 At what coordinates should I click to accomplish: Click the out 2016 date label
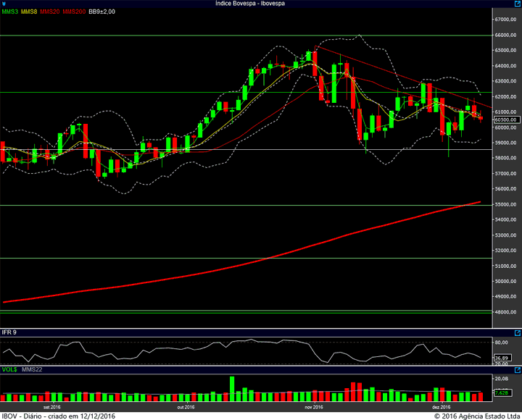[186, 407]
